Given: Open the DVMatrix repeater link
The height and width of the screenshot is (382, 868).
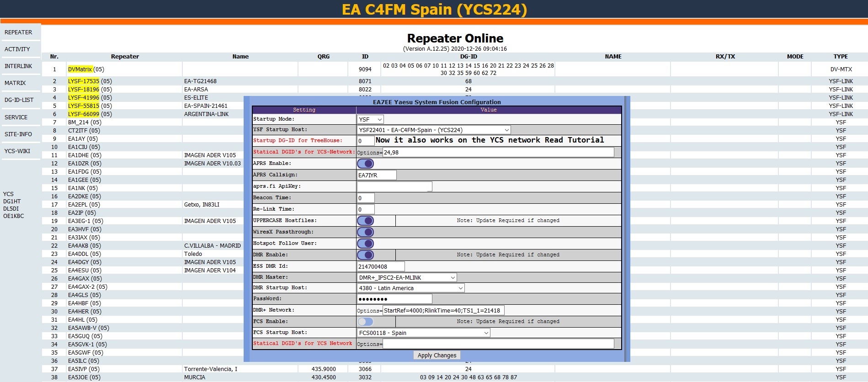Looking at the screenshot, I should (80, 69).
